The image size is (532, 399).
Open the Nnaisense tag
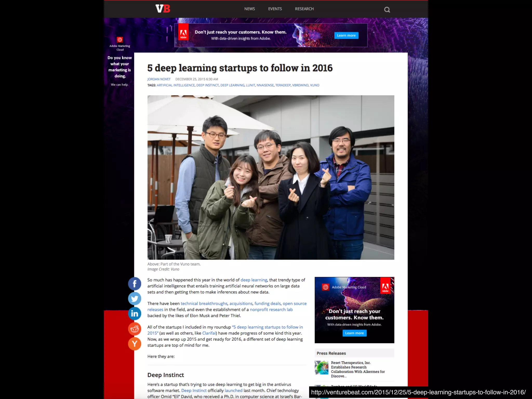(265, 85)
